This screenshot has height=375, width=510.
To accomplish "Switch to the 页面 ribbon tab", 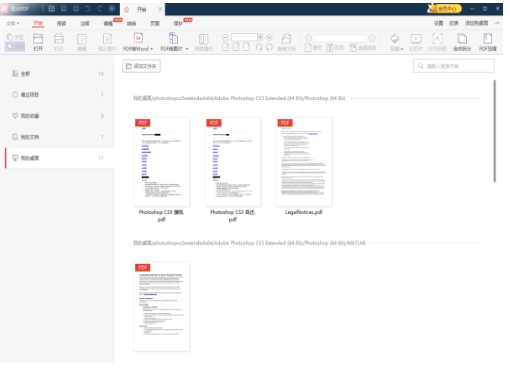I will pyautogui.click(x=155, y=23).
